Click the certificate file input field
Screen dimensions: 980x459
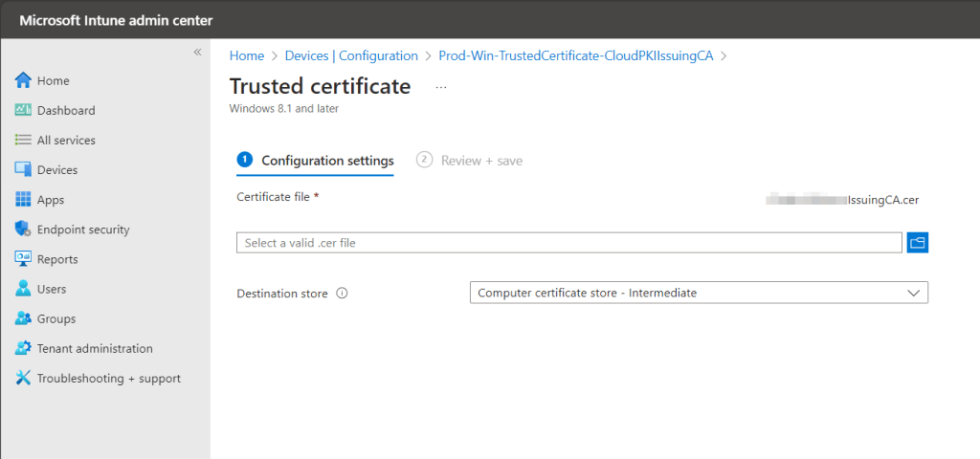[x=568, y=243]
